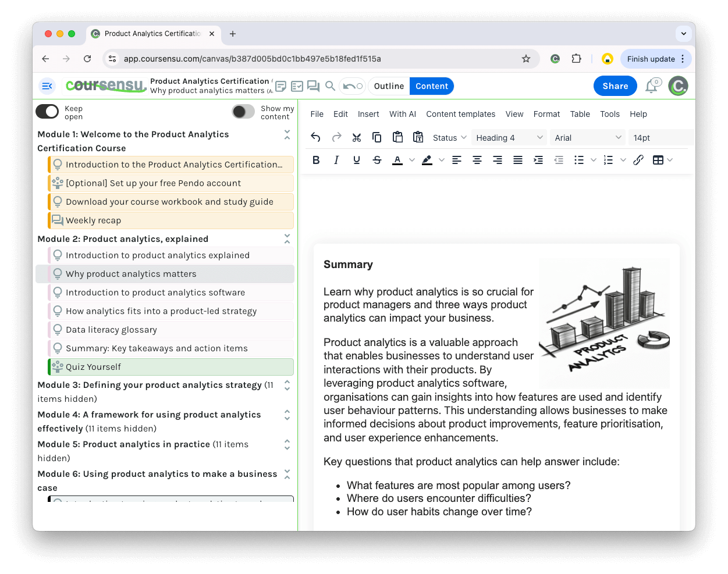The height and width of the screenshot is (574, 728).
Task: Open the notifications bell
Action: click(651, 87)
